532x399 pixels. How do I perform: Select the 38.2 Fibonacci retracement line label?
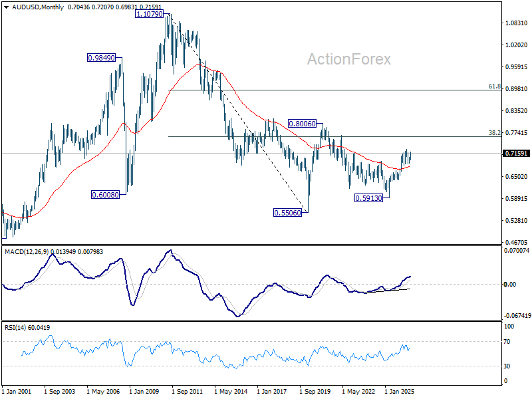495,133
